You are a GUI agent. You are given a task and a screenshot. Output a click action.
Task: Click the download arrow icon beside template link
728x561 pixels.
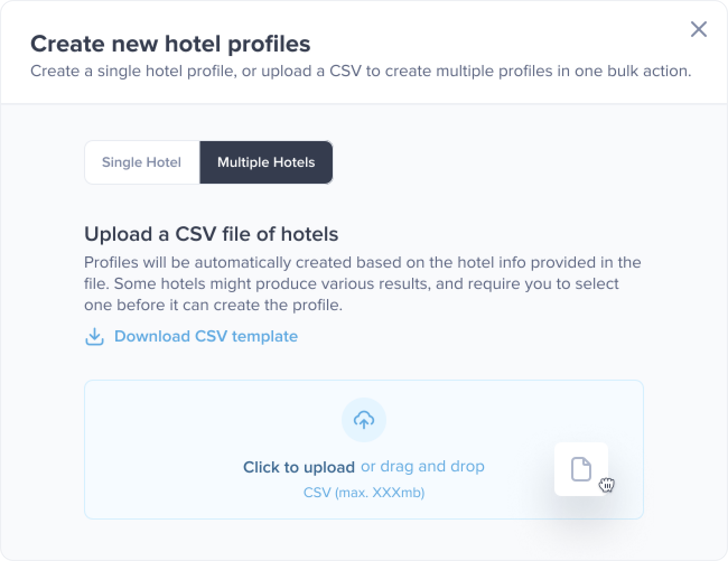[x=95, y=336]
